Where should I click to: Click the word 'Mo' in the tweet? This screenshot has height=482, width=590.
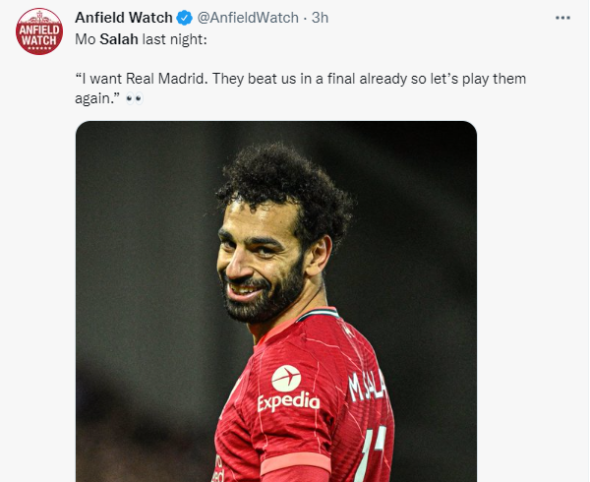click(85, 39)
